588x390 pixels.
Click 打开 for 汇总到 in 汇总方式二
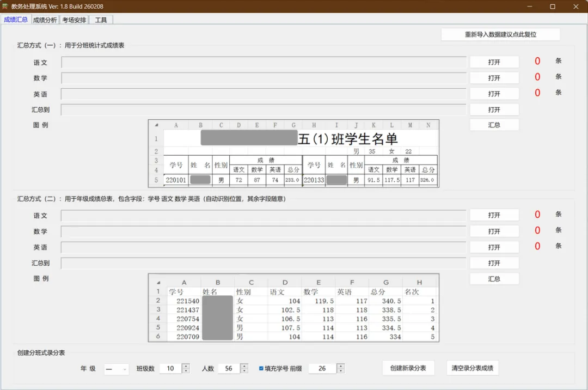494,263
